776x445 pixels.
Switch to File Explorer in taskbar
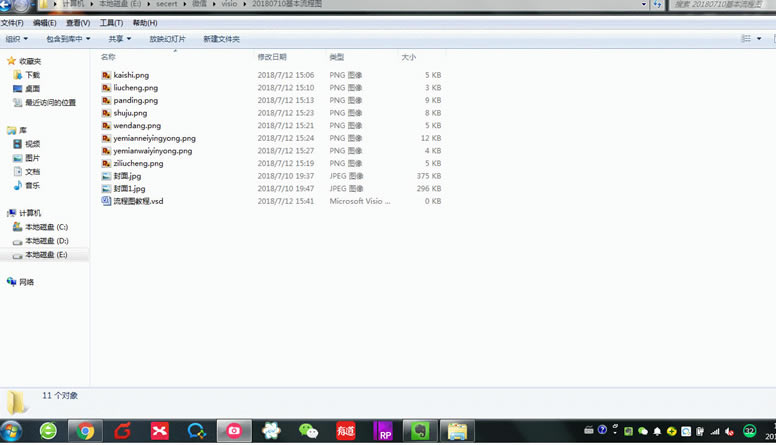tap(457, 431)
